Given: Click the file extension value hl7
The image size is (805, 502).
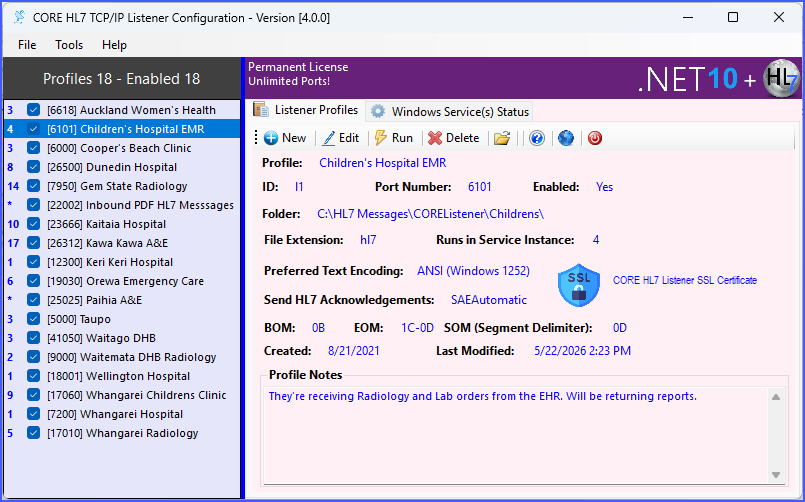Looking at the screenshot, I should tap(368, 240).
